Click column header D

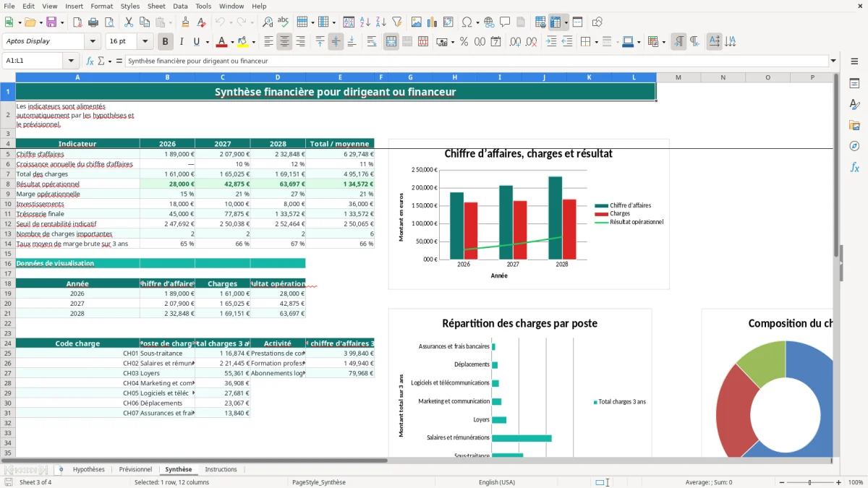coord(278,77)
